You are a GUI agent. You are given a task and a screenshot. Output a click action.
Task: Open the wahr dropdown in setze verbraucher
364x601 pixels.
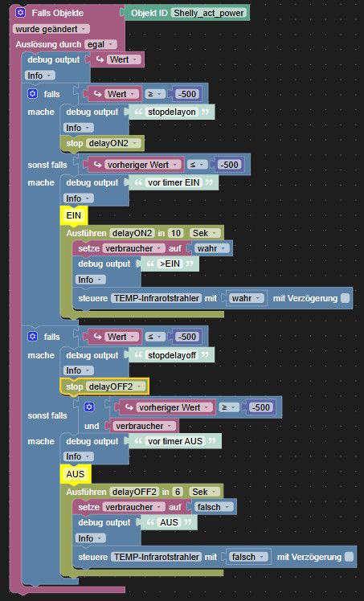point(212,248)
